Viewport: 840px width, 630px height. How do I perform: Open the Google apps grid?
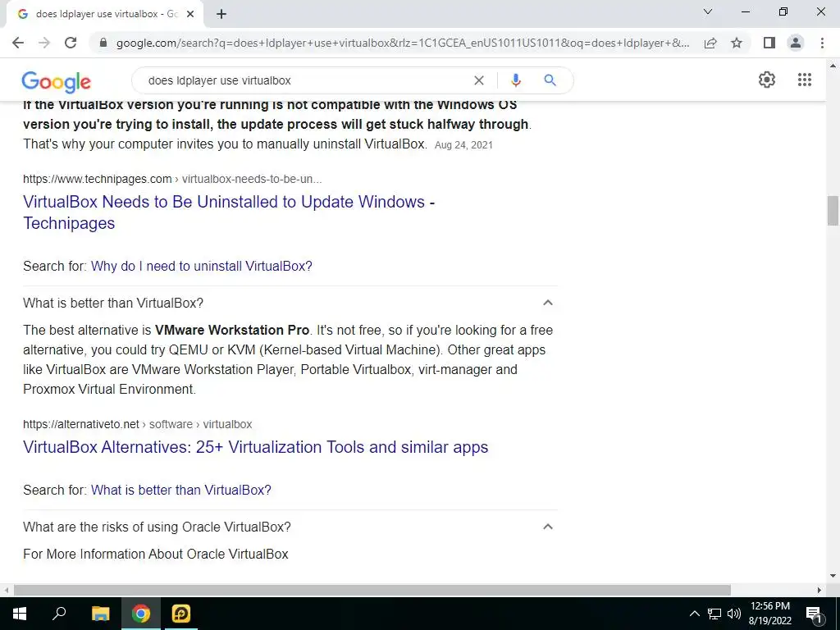tap(804, 80)
